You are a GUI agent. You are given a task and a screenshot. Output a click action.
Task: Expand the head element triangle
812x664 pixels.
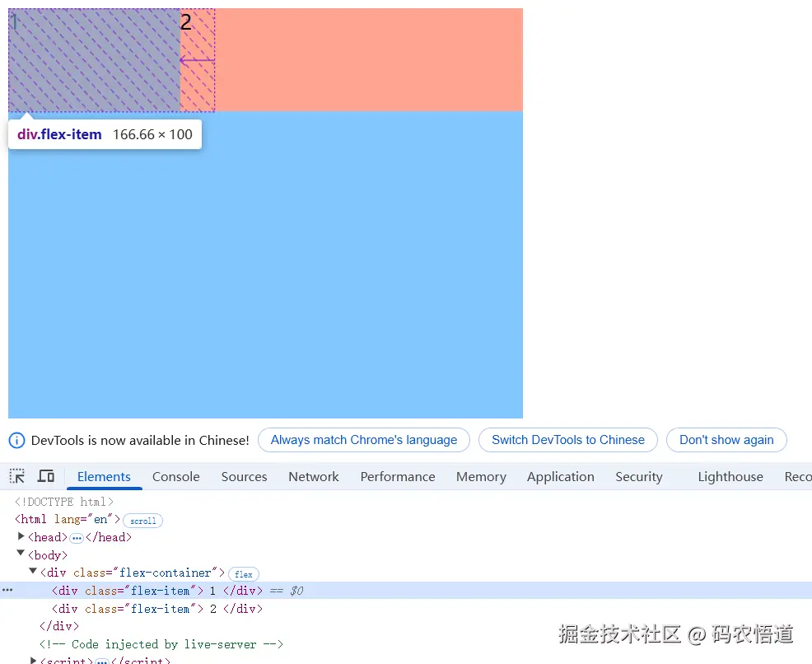21,536
